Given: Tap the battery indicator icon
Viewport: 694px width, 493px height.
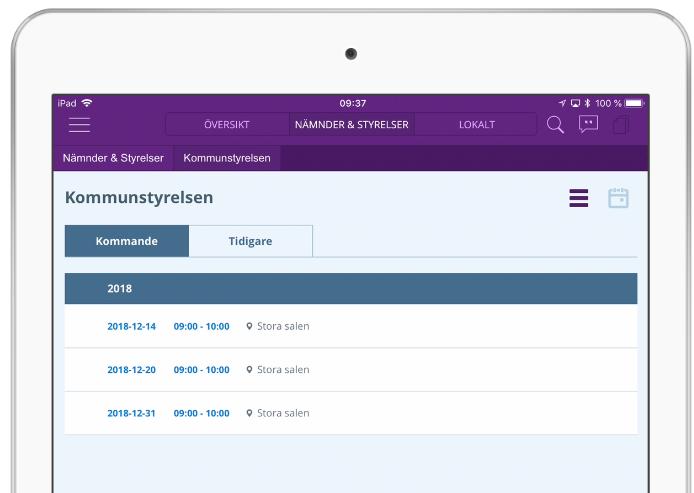Looking at the screenshot, I should (634, 103).
